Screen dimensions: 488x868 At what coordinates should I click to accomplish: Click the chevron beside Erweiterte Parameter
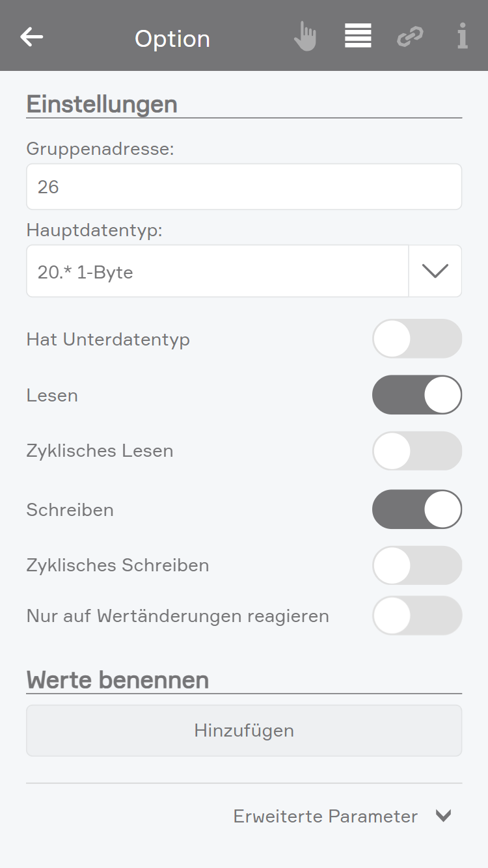pos(444,816)
